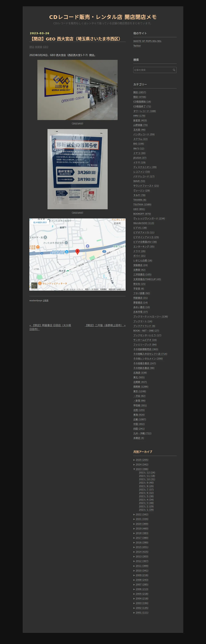Open the 南関東 (1286) region category
The image size is (206, 644).
(141, 386)
